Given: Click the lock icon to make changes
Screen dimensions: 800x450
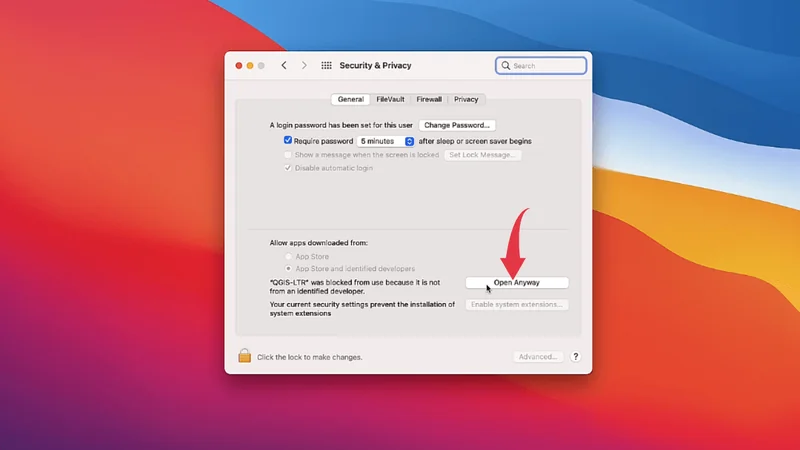Looking at the screenshot, I should point(244,356).
